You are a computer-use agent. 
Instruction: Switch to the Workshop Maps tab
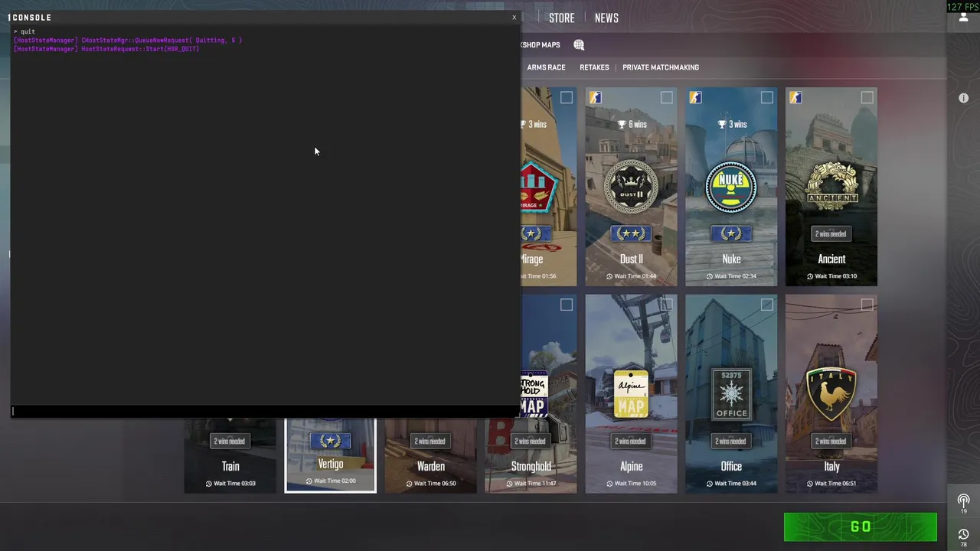(x=541, y=45)
